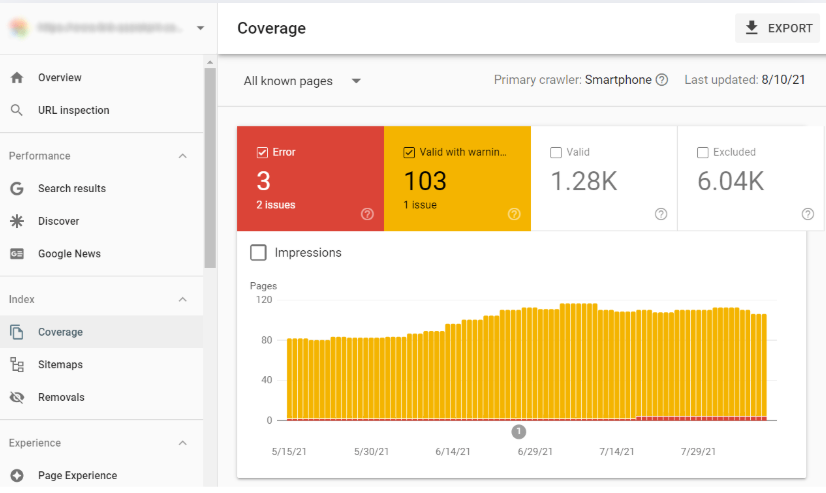Screen dimensions: 826x493
Task: Open the property selector dropdown arrow
Action: [x=200, y=28]
